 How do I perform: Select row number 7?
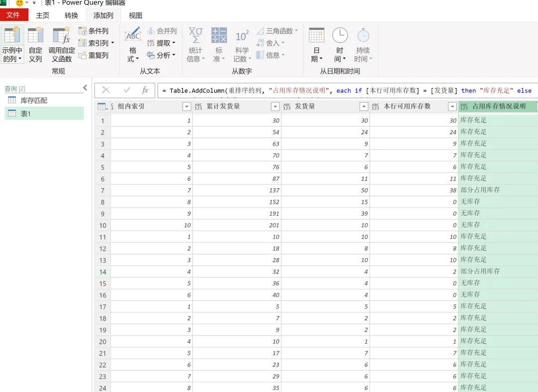(103, 190)
